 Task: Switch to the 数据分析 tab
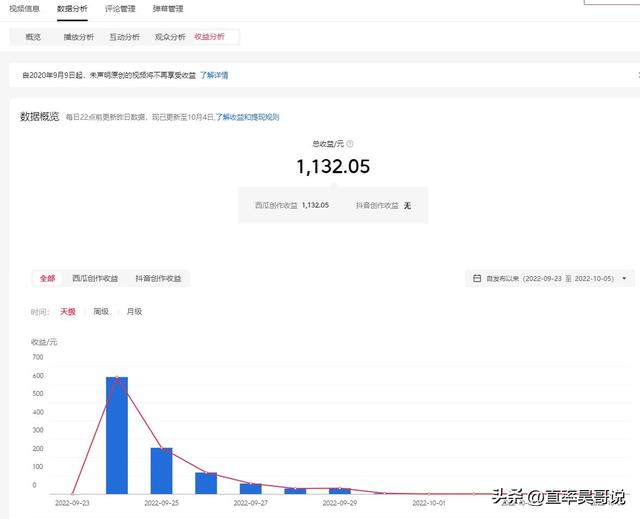point(72,9)
